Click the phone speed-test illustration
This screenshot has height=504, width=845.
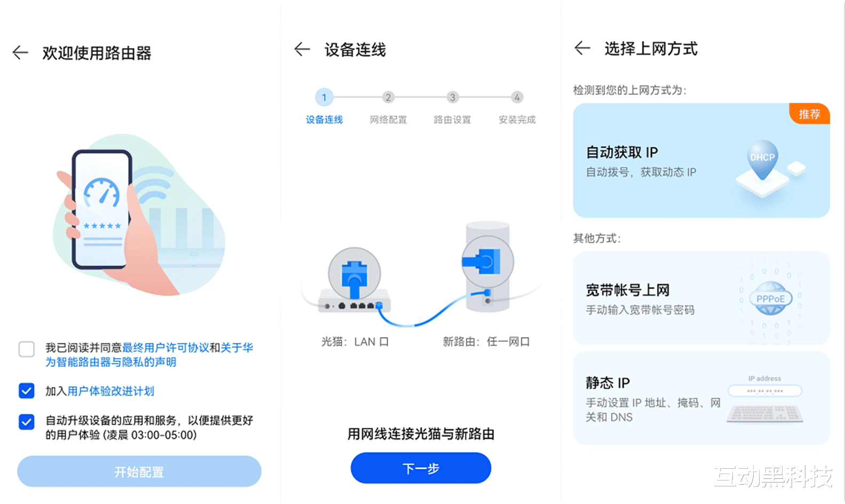pos(139,214)
